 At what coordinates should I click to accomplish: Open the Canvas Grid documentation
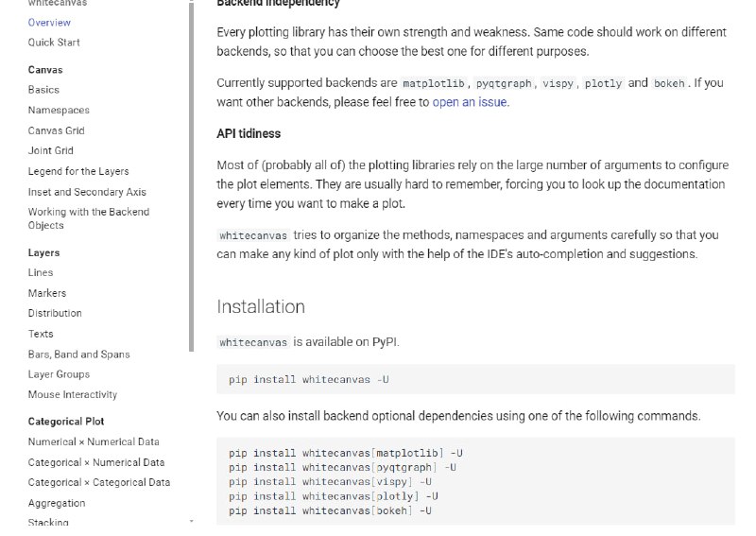(56, 130)
